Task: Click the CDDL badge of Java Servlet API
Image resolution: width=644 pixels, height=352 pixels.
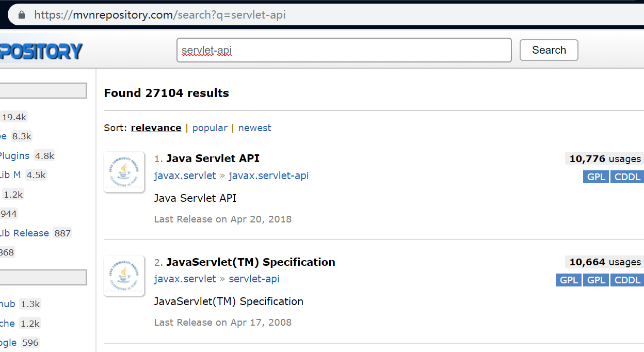Action: (627, 177)
